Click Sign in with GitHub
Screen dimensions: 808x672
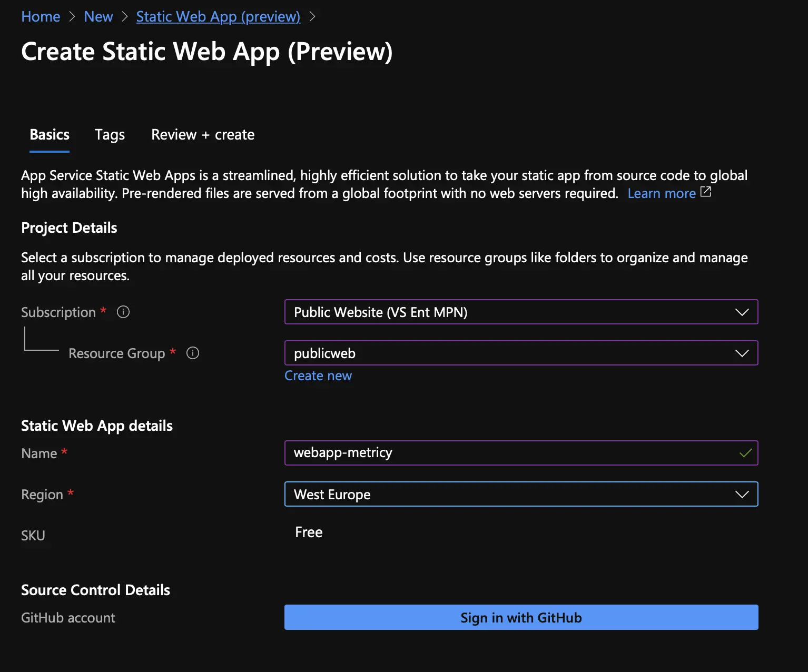[x=521, y=617]
